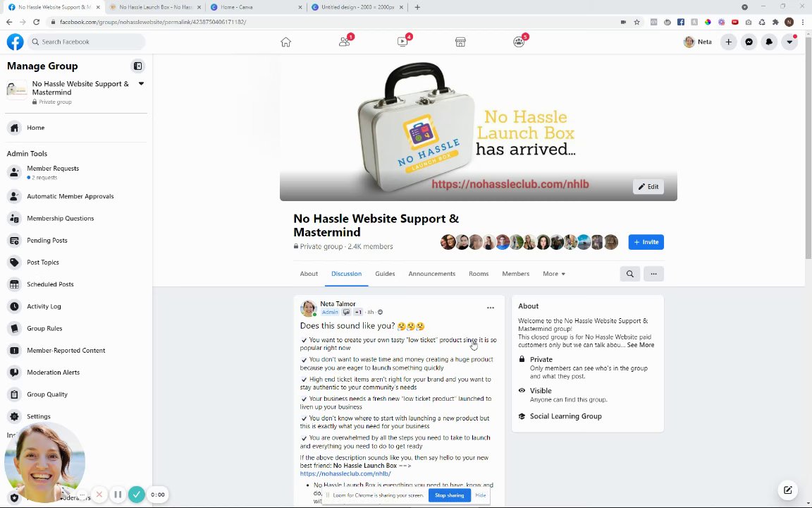Bookmark this page with the star

tap(637, 23)
